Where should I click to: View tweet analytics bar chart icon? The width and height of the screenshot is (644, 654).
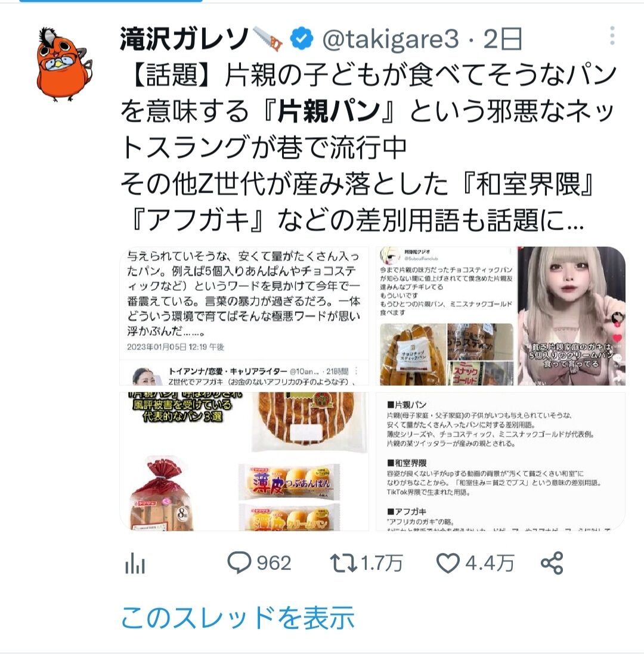pos(135,563)
